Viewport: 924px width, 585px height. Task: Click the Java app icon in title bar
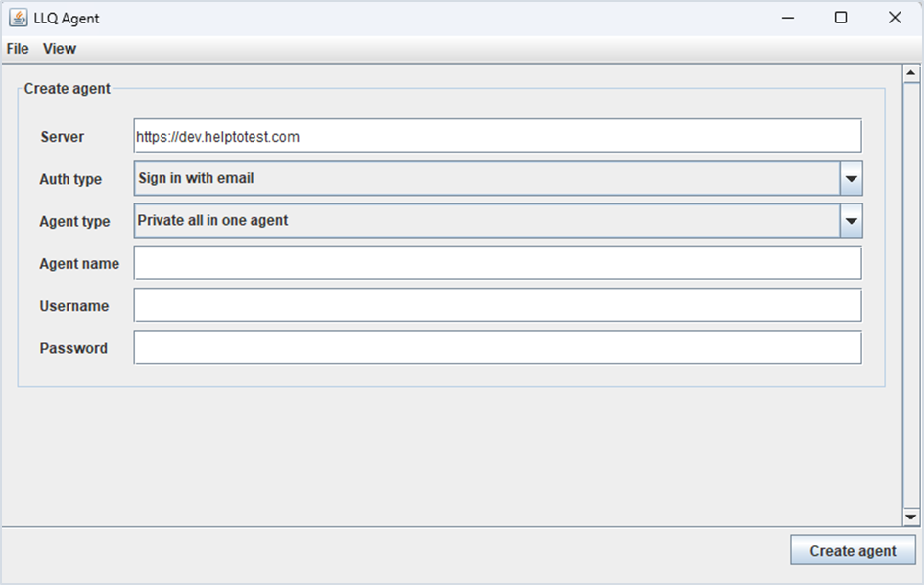(18, 18)
